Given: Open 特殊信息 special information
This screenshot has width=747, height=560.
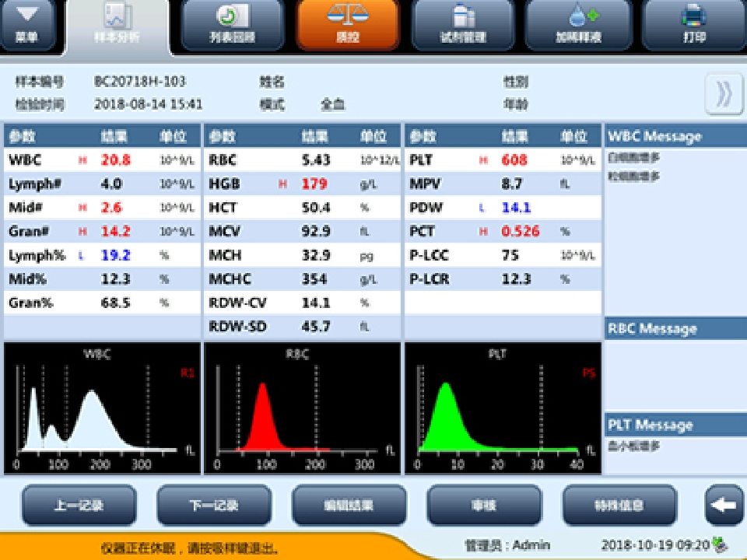Looking at the screenshot, I should 619,506.
